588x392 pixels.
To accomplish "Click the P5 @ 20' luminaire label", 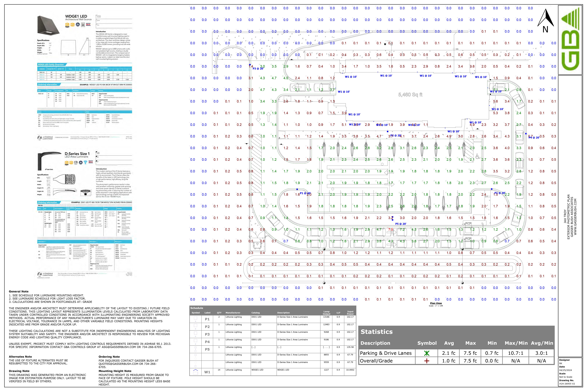I will [x=401, y=224].
